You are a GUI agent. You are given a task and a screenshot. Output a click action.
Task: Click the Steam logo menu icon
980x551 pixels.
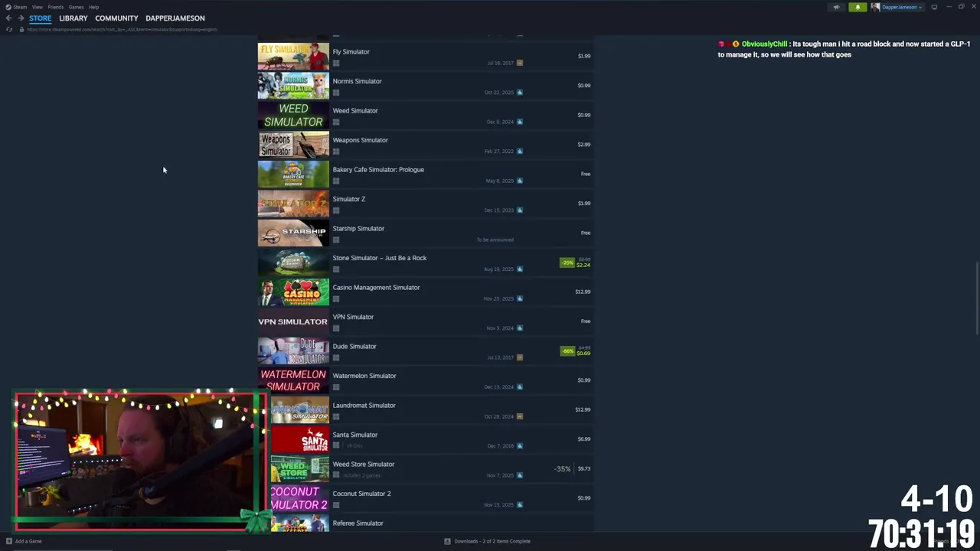pos(8,7)
